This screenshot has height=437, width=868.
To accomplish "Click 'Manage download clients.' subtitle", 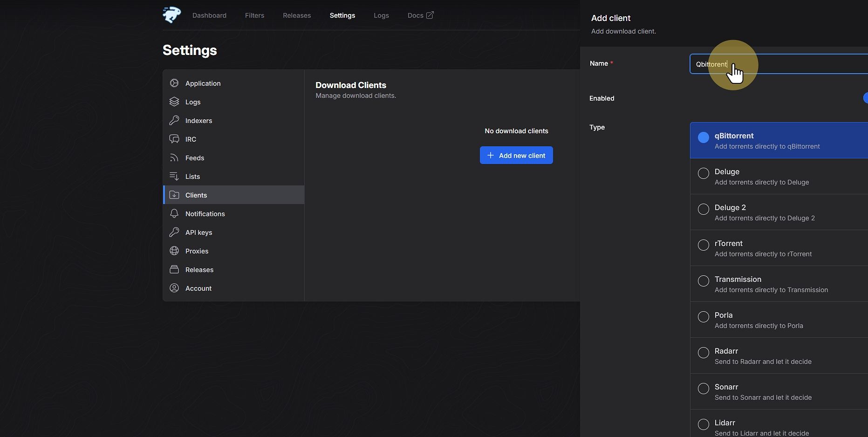I will 355,96.
